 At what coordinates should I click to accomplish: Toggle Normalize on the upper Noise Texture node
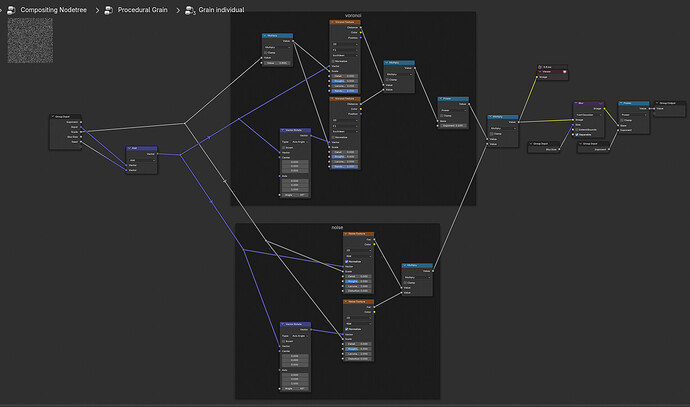[346, 261]
